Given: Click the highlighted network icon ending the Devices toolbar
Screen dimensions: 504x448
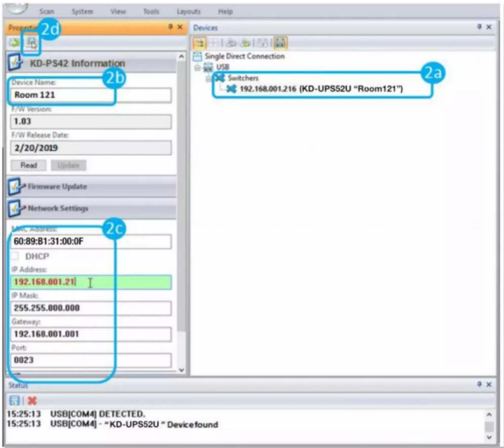Looking at the screenshot, I should pyautogui.click(x=280, y=43).
